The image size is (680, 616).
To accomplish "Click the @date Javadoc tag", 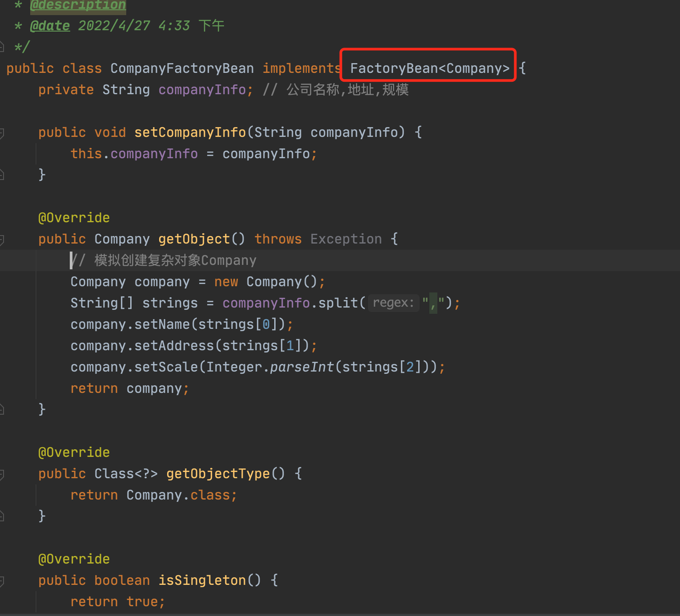I will click(50, 26).
